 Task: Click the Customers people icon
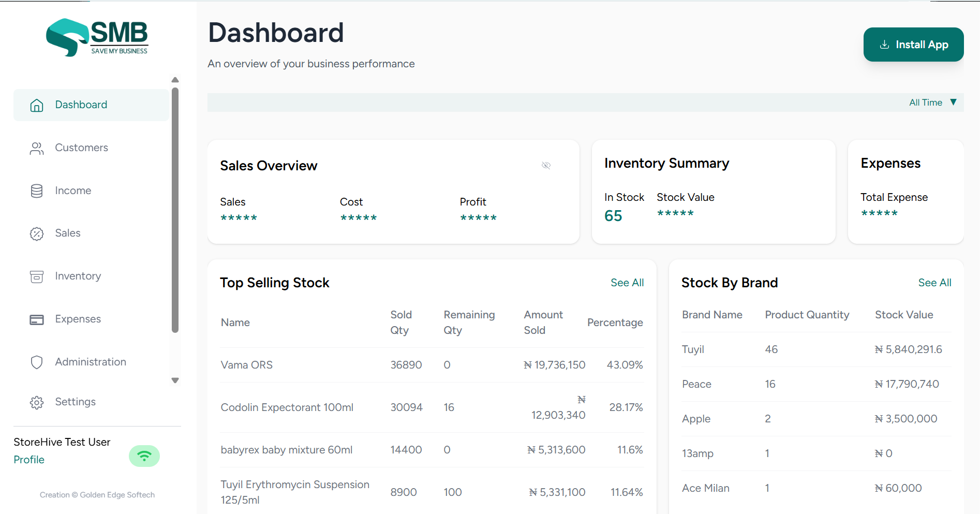37,148
